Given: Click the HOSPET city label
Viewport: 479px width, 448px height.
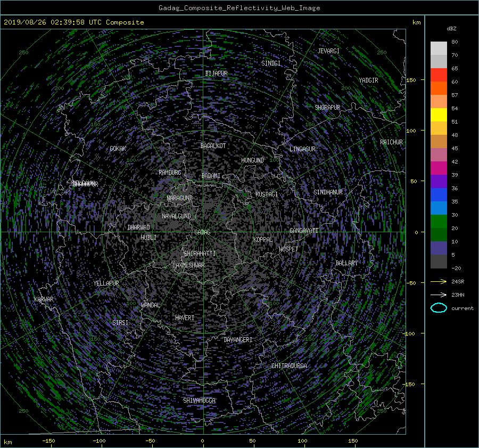Looking at the screenshot, I should 288,249.
